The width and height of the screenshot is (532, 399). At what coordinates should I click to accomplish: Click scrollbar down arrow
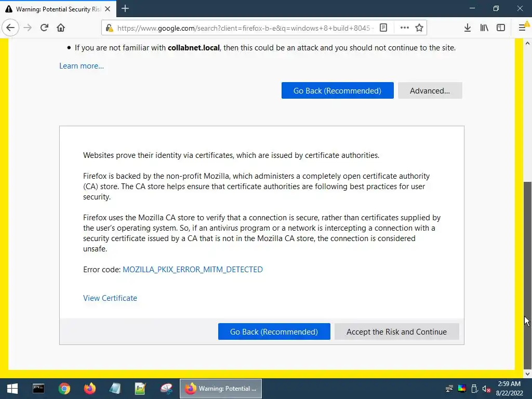pos(528,374)
